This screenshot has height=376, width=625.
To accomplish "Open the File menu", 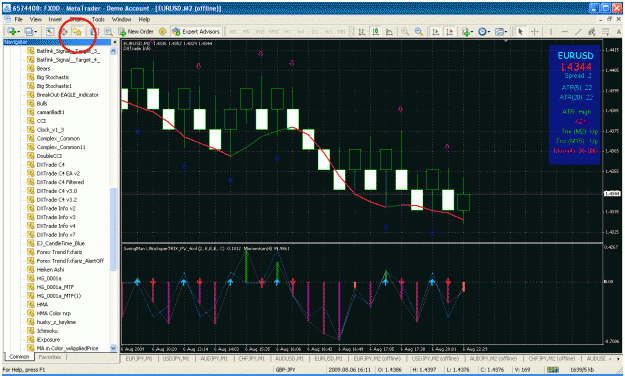I will click(x=18, y=19).
